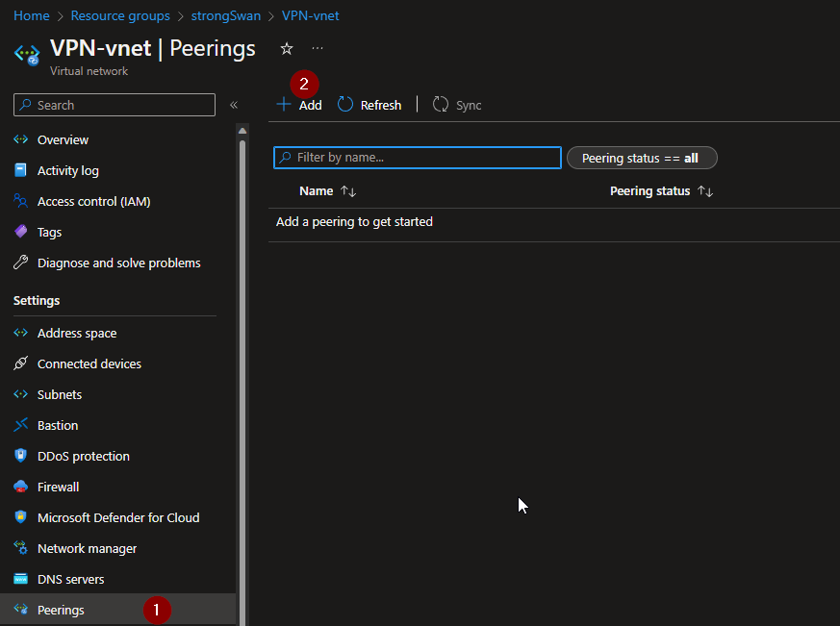Click the Filter by name field
The width and height of the screenshot is (840, 626).
click(x=418, y=158)
